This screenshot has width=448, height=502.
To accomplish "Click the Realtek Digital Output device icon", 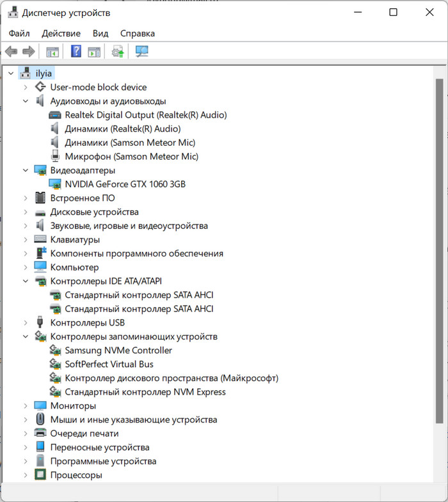I will tap(55, 115).
